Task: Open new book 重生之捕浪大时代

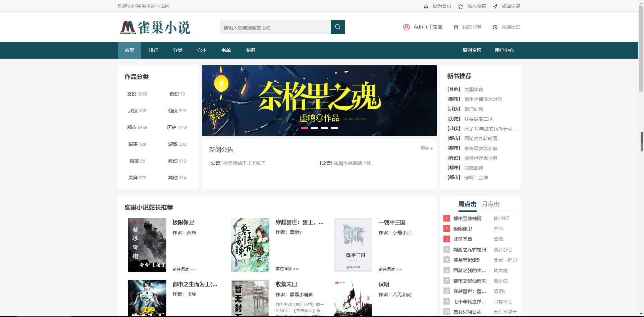Action: [483, 99]
